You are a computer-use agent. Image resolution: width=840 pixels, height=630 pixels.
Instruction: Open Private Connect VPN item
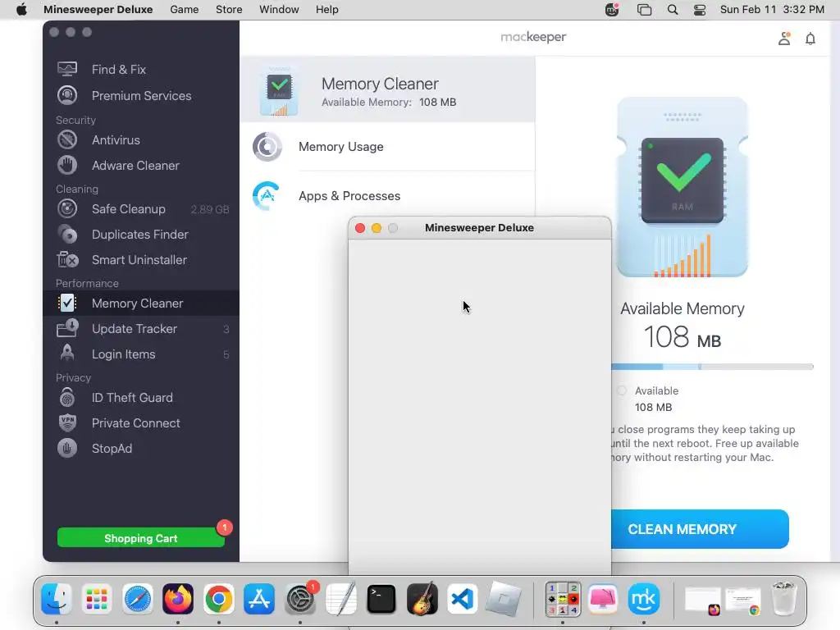pyautogui.click(x=141, y=422)
